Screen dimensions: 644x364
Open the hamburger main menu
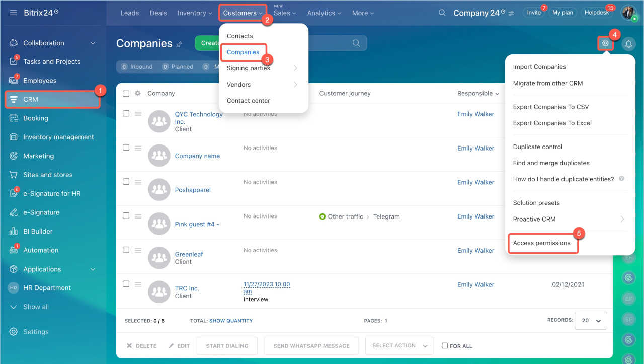point(14,13)
